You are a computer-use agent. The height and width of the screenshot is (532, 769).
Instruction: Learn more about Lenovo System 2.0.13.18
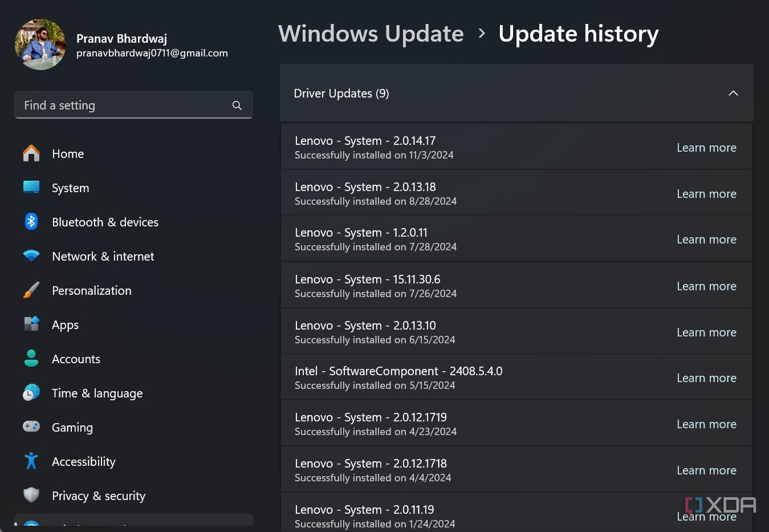706,194
